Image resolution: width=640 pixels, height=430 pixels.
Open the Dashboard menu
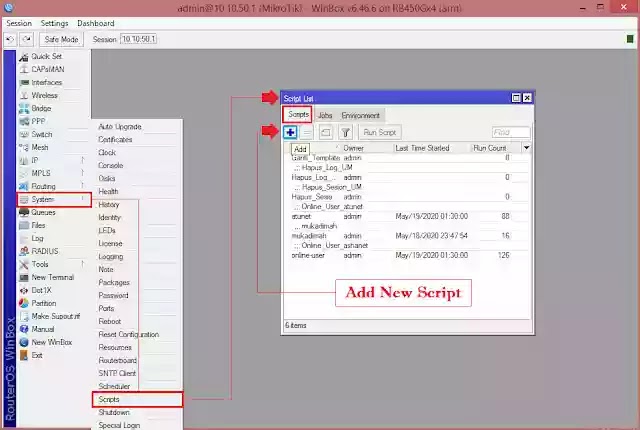tap(96, 23)
